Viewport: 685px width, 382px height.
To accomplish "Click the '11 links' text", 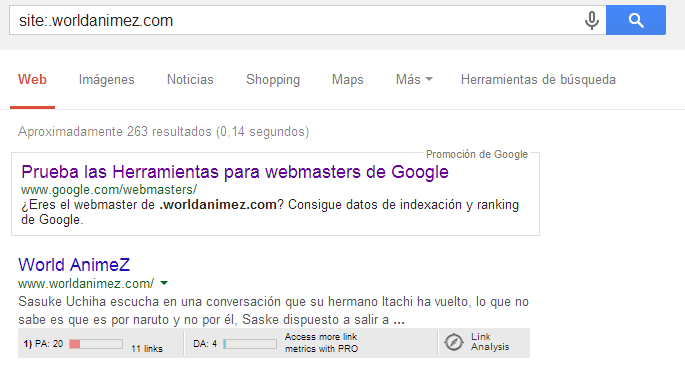I will 147,349.
